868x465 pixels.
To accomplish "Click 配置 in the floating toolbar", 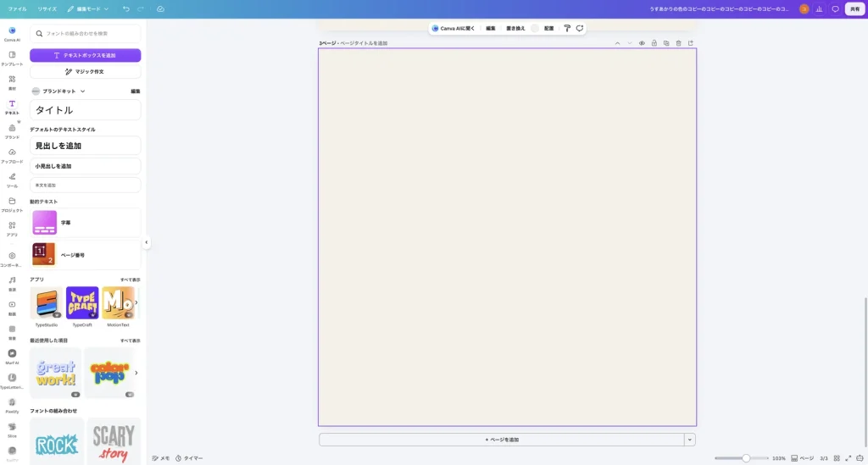I will pyautogui.click(x=548, y=28).
